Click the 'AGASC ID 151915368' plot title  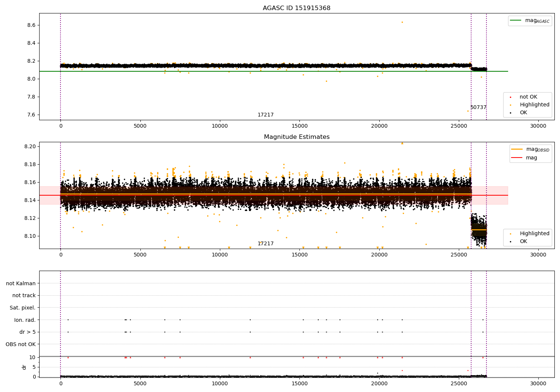[296, 8]
